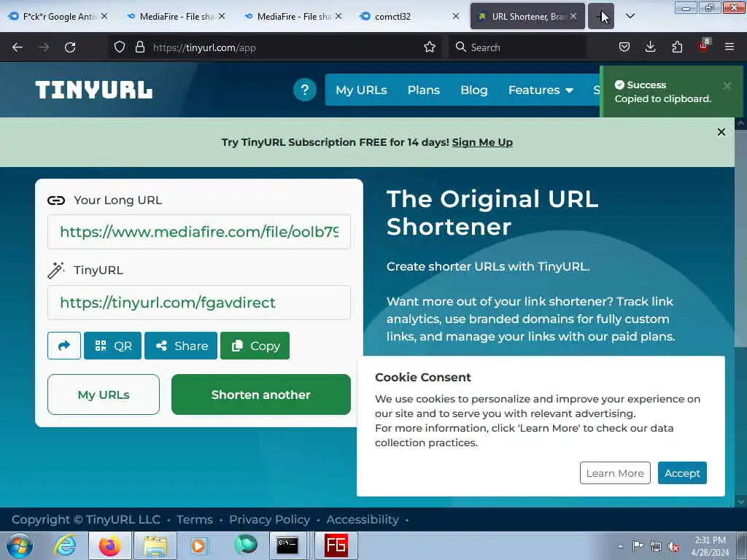The width and height of the screenshot is (747, 560).
Task: Close the URL Shortener tab
Action: pos(573,16)
